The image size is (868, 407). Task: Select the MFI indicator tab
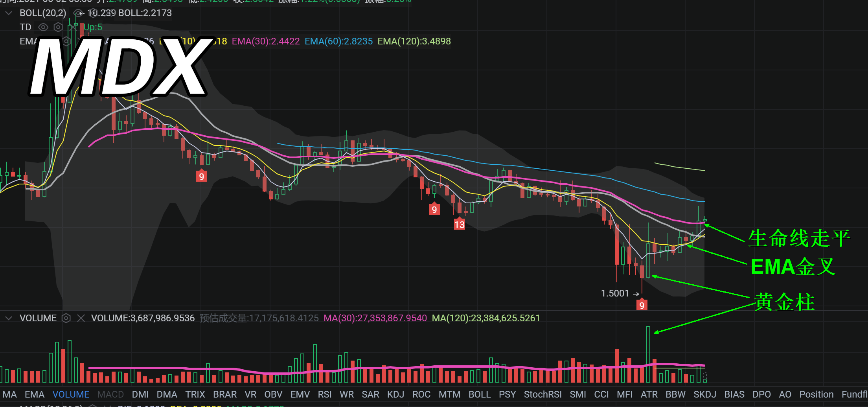point(625,394)
